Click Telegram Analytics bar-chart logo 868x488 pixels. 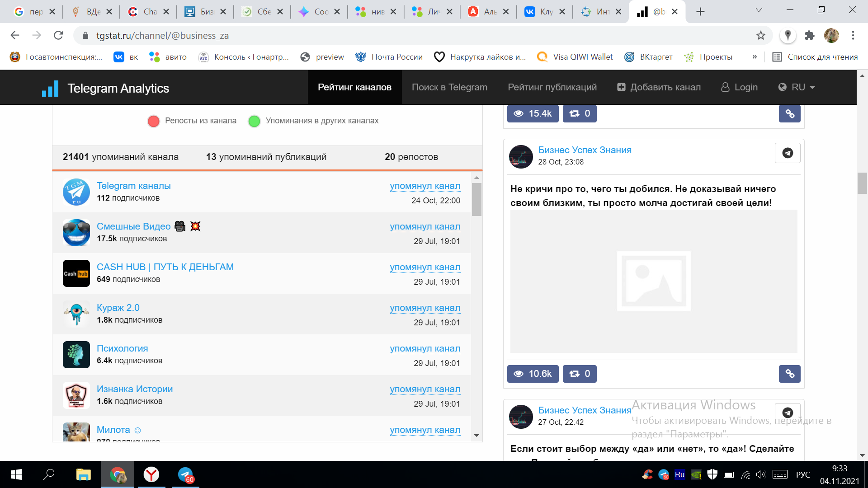click(x=50, y=89)
